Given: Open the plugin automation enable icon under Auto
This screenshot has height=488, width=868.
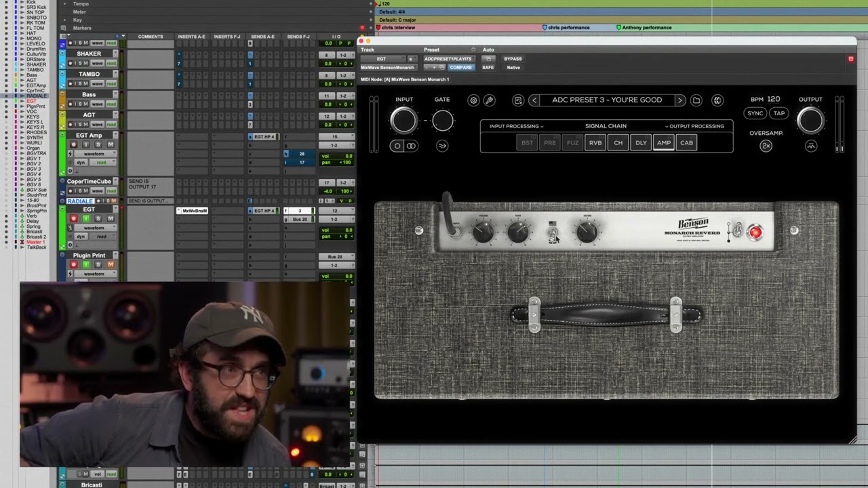Looking at the screenshot, I should (x=488, y=59).
